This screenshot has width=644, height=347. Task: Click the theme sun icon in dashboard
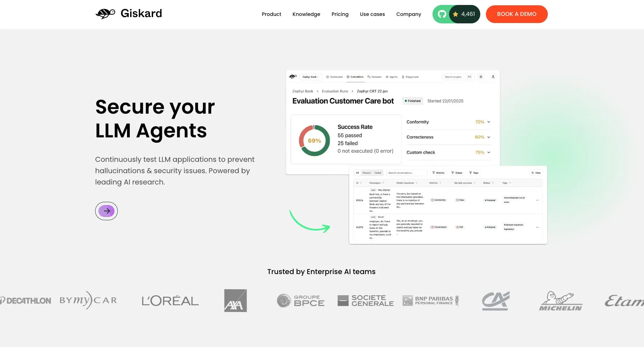[481, 77]
